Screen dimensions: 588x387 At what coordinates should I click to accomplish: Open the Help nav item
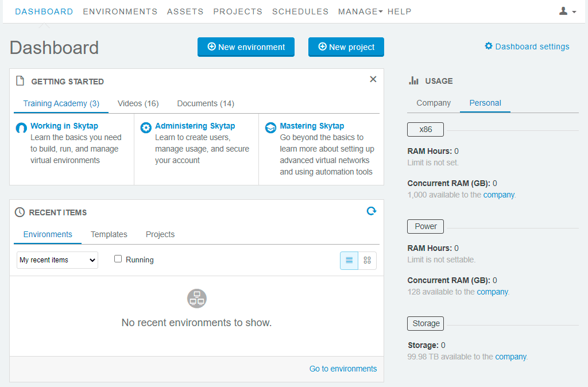[400, 11]
